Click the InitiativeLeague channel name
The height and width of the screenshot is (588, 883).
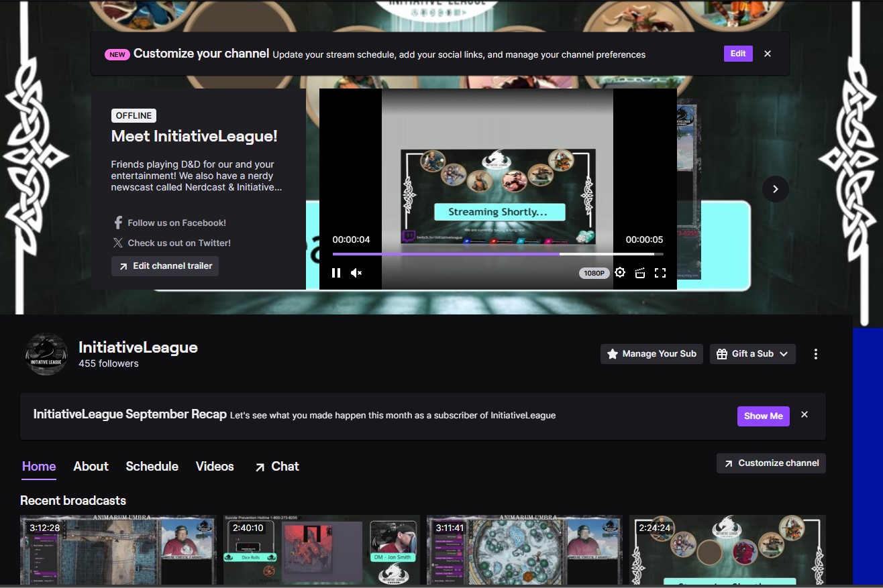[x=138, y=347]
